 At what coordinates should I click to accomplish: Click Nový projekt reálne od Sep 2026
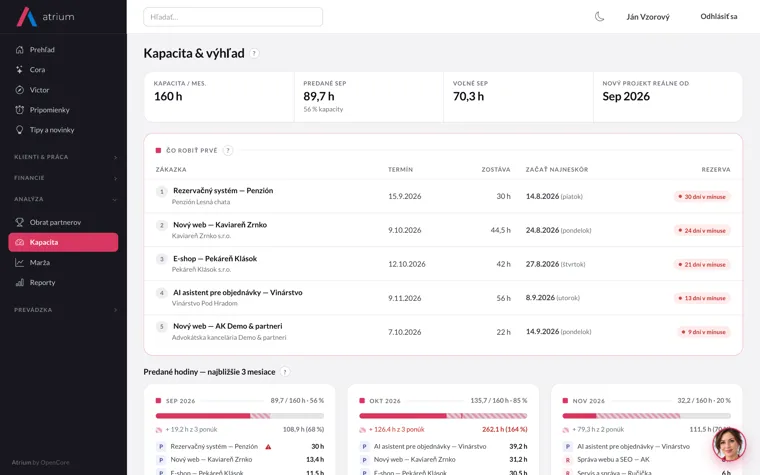pos(668,97)
